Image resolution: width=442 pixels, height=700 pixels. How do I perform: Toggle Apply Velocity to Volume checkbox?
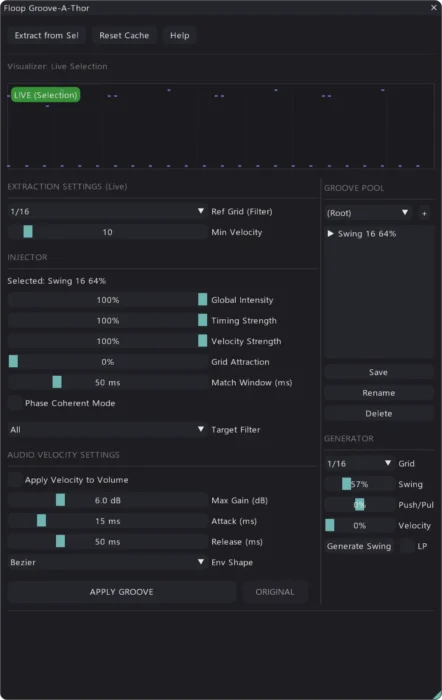click(x=16, y=479)
